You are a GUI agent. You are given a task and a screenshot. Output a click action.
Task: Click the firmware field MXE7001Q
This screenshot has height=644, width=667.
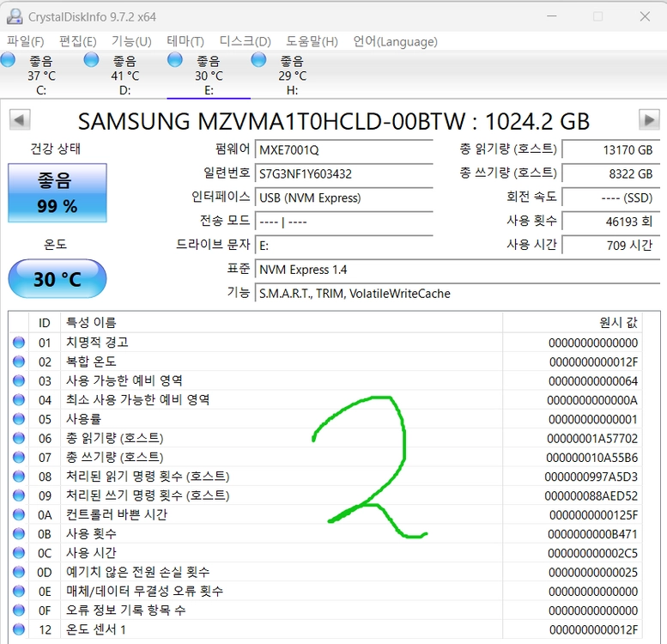coord(343,150)
